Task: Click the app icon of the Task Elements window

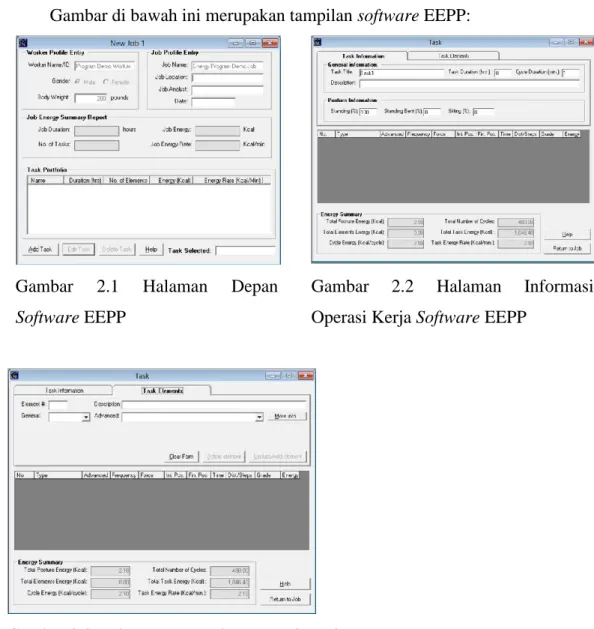Action: pos(15,375)
